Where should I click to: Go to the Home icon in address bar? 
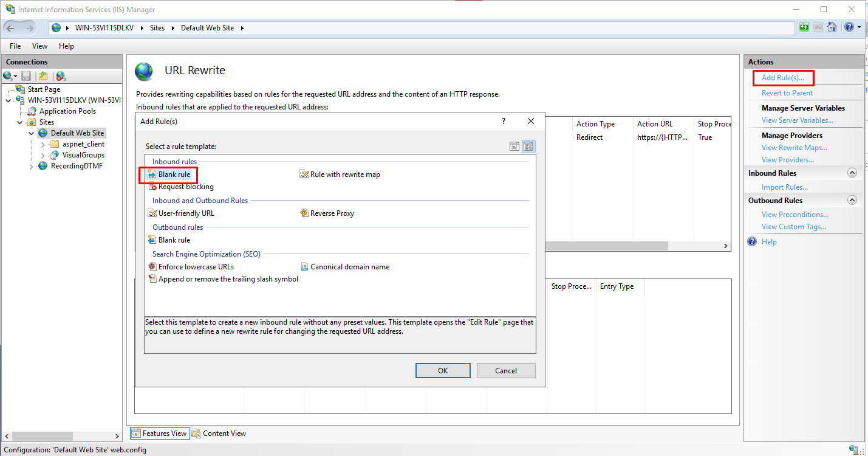pos(832,27)
